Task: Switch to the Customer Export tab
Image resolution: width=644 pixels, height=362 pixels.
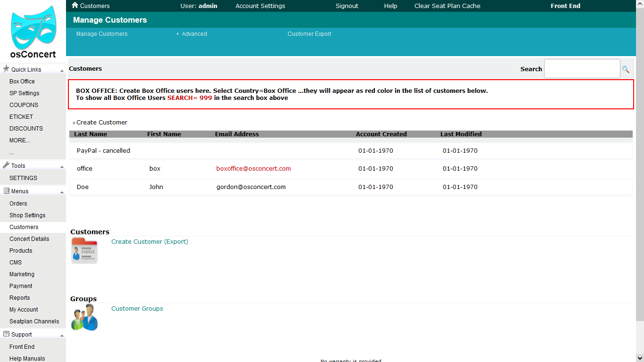Action: pos(309,33)
